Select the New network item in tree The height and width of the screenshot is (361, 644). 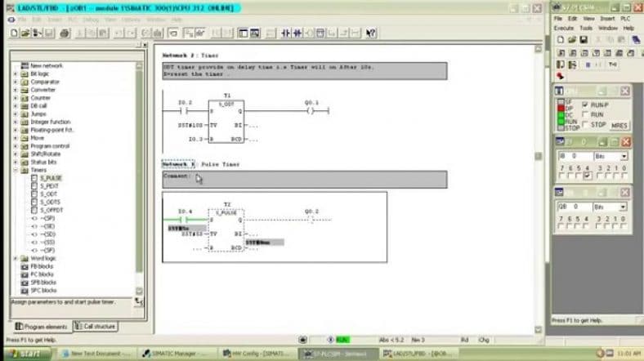coord(47,65)
